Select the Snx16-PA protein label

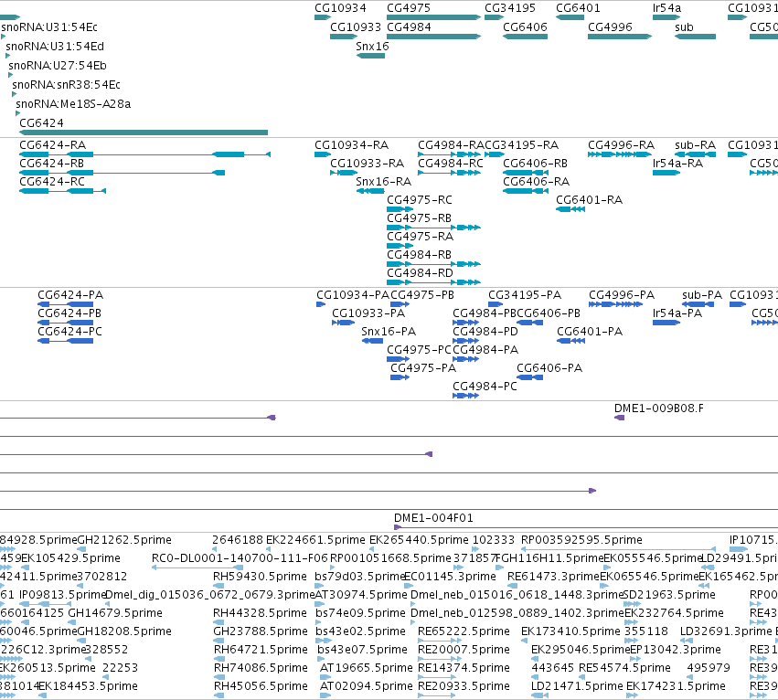coord(389,332)
